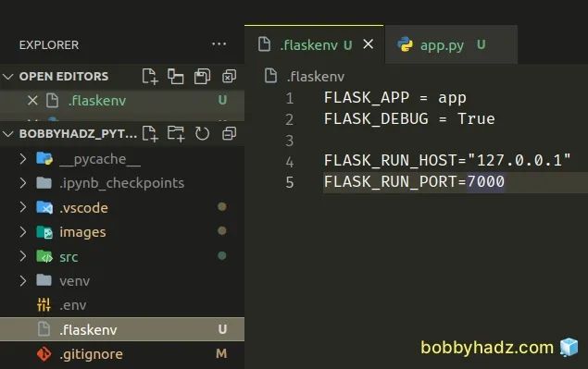Click the True value on line 2
The width and height of the screenshot is (588, 369).
coord(476,119)
